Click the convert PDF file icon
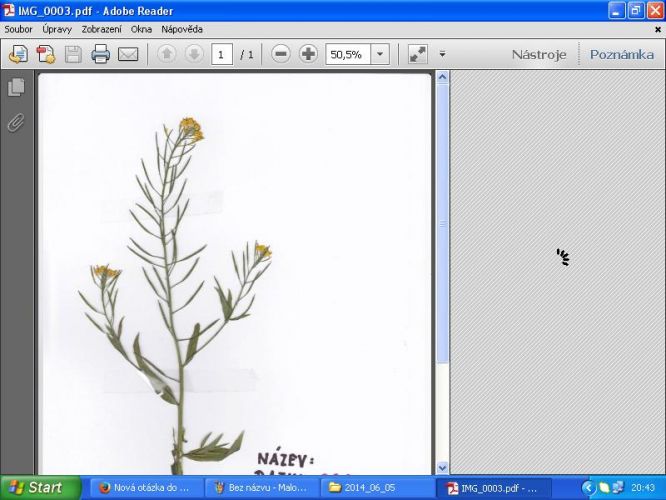This screenshot has height=500, width=666. pos(46,54)
